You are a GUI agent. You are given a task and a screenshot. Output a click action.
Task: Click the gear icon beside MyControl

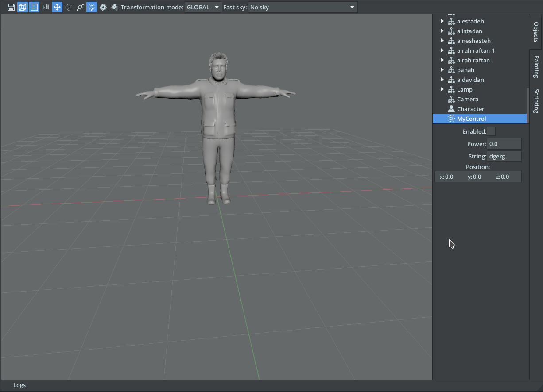coord(451,119)
